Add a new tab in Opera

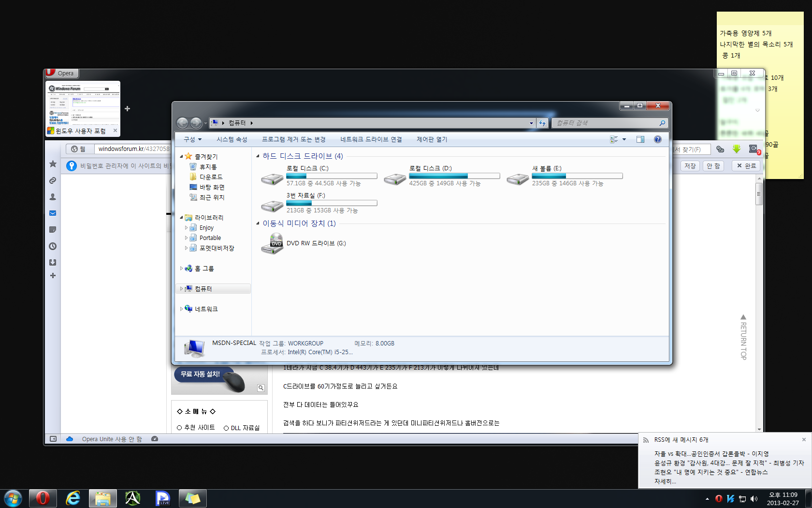pyautogui.click(x=127, y=109)
